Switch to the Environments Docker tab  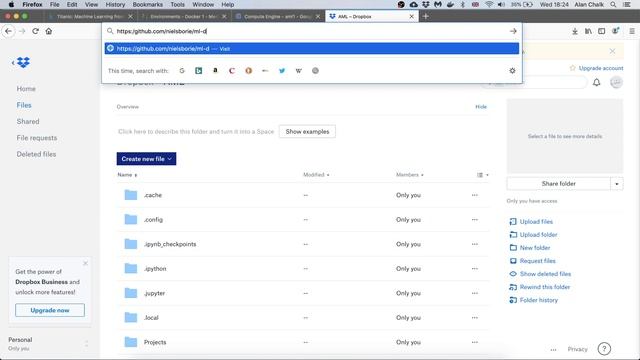(183, 16)
